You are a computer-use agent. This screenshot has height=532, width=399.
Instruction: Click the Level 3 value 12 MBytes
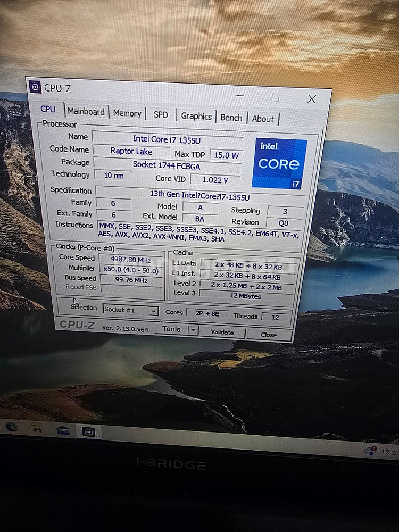(246, 295)
